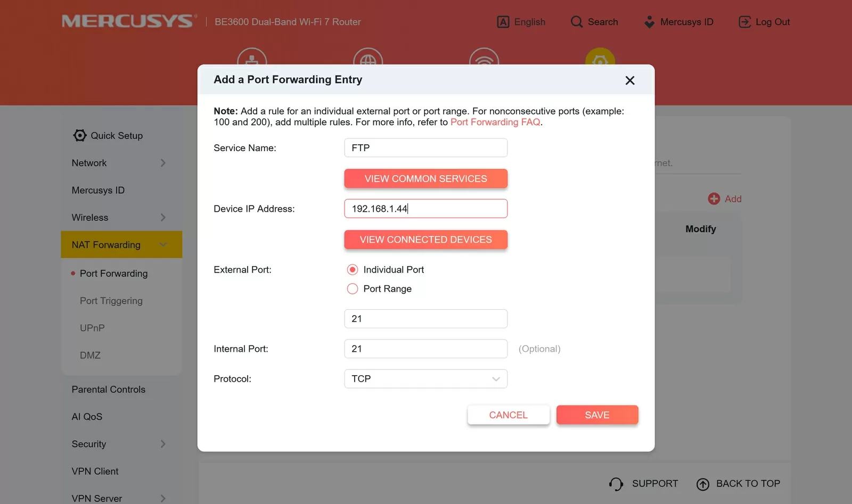Click the English language icon
Image resolution: width=852 pixels, height=504 pixels.
click(503, 22)
